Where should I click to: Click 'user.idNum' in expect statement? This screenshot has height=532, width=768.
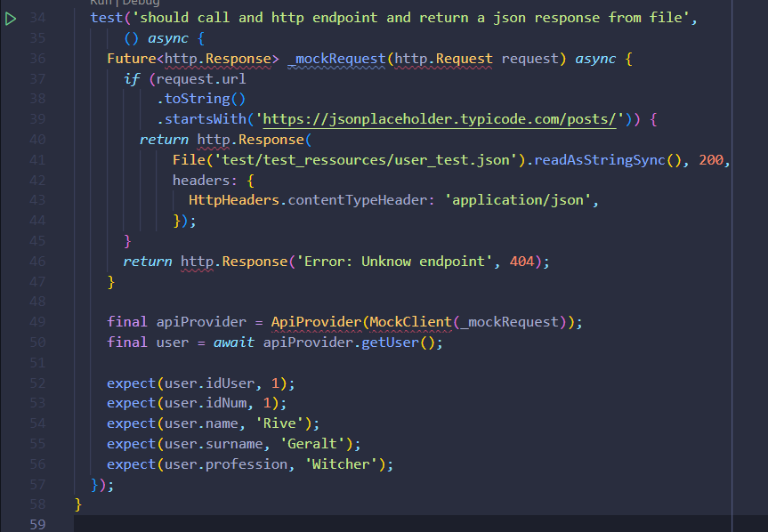206,403
